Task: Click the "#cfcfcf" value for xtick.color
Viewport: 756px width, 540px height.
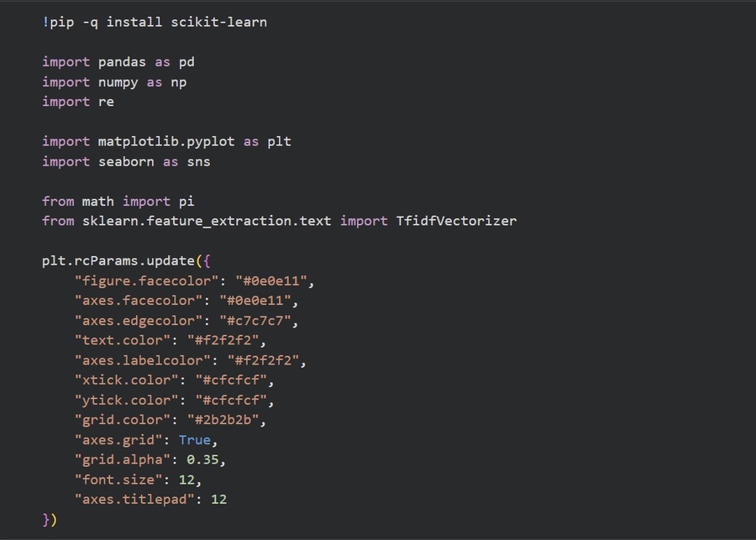Action: (x=230, y=380)
